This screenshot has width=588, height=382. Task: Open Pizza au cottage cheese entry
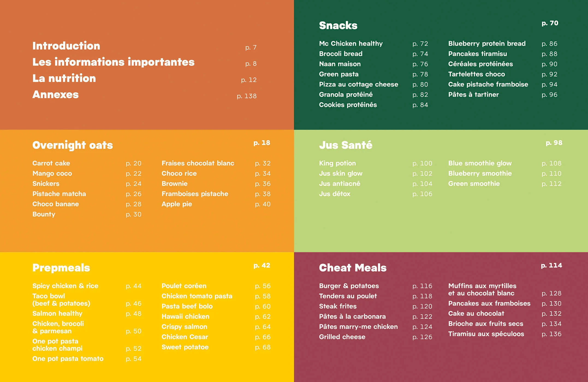[358, 84]
